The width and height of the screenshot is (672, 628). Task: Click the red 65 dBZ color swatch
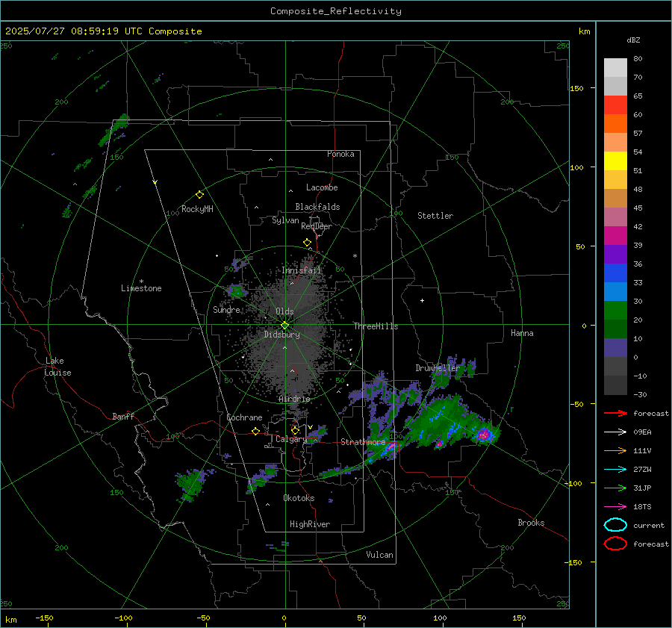point(615,105)
